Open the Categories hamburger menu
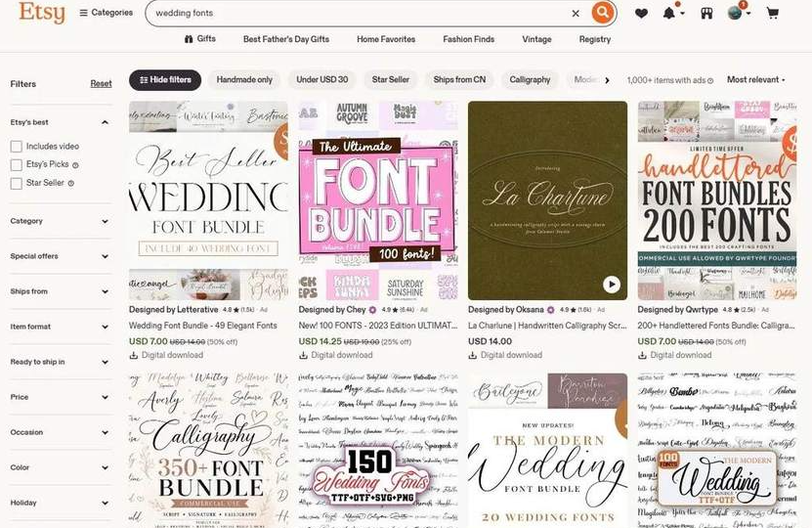 [x=106, y=13]
